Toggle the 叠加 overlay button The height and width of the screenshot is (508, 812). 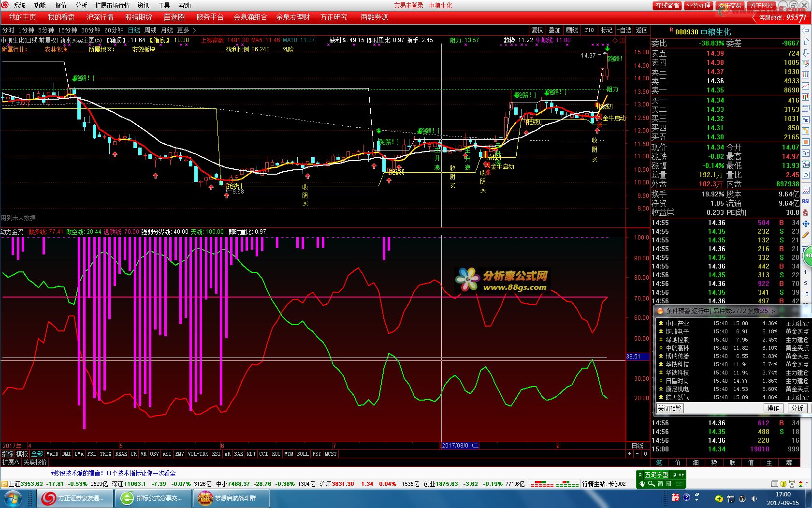point(554,30)
